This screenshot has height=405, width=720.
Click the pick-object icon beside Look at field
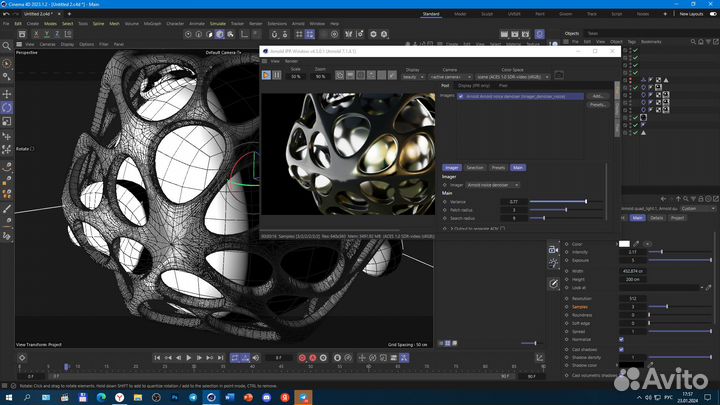709,287
